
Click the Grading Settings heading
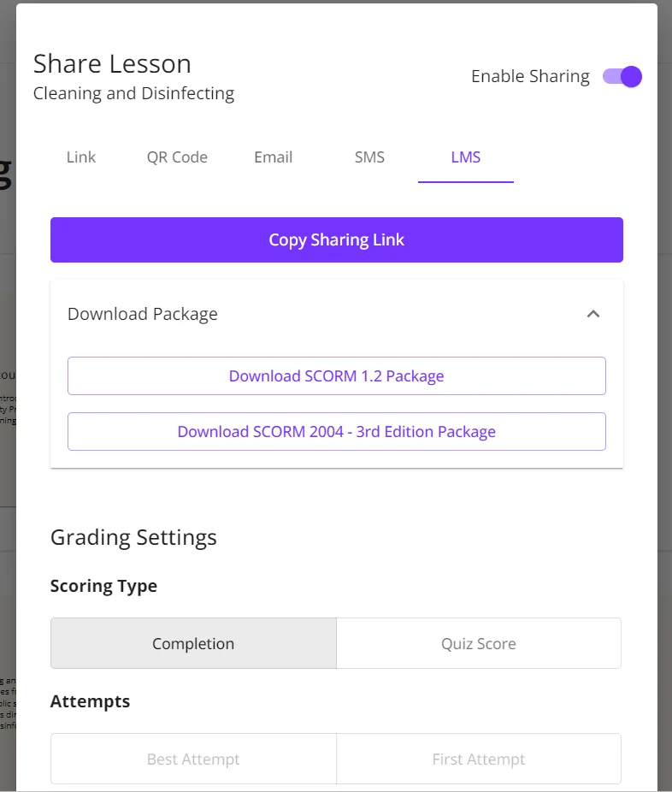pyautogui.click(x=133, y=537)
